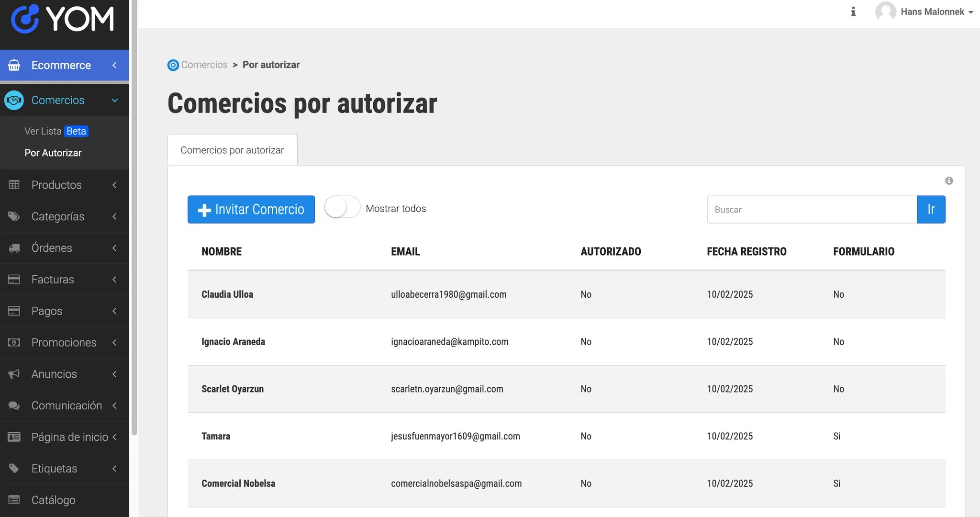Click the YOM logo

click(62, 19)
